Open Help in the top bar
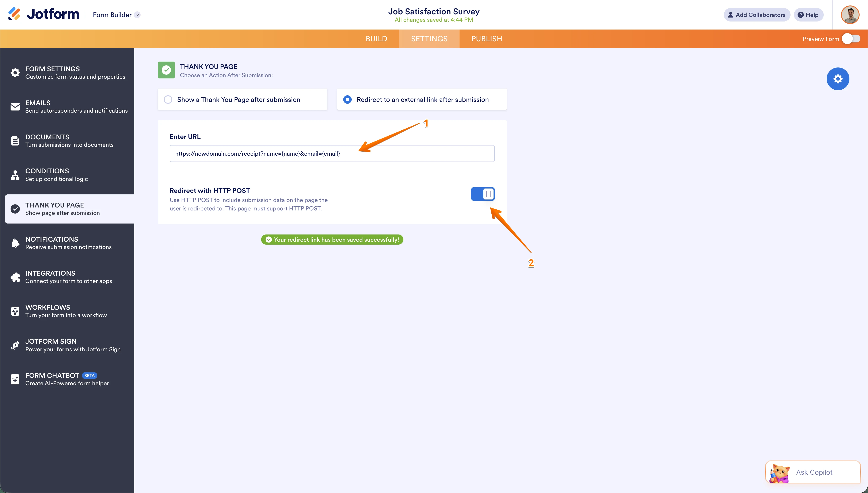 [809, 15]
